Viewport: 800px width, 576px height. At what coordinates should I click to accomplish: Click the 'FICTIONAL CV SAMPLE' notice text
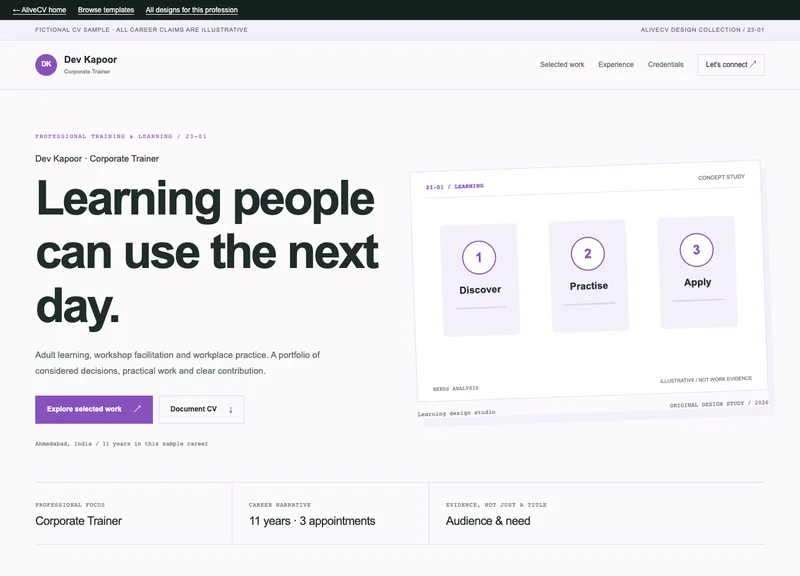point(141,30)
